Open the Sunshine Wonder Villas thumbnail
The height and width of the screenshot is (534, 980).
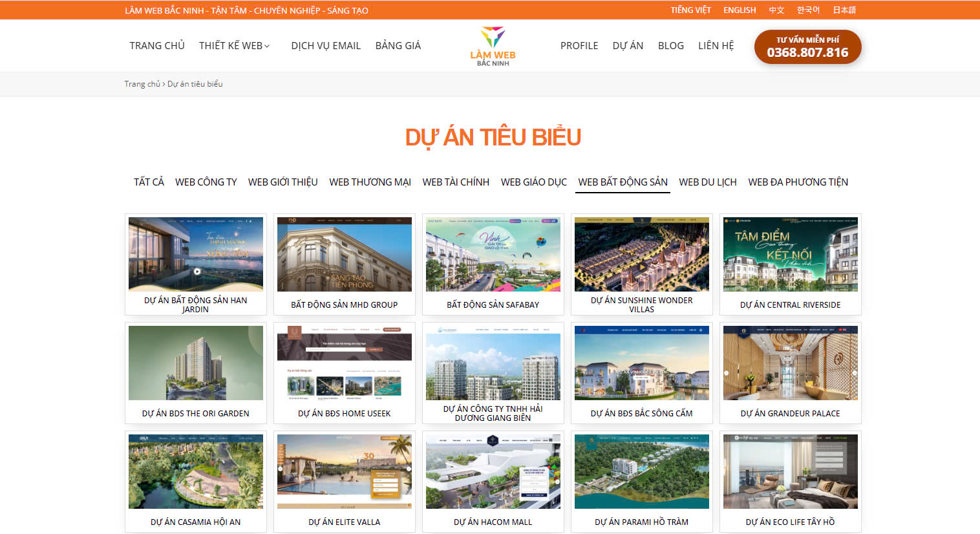[x=642, y=254]
